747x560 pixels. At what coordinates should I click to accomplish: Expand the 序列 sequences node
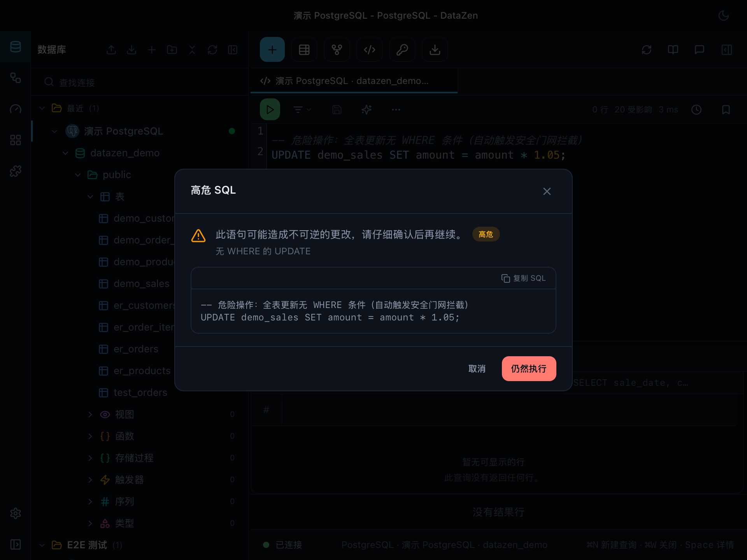click(90, 501)
